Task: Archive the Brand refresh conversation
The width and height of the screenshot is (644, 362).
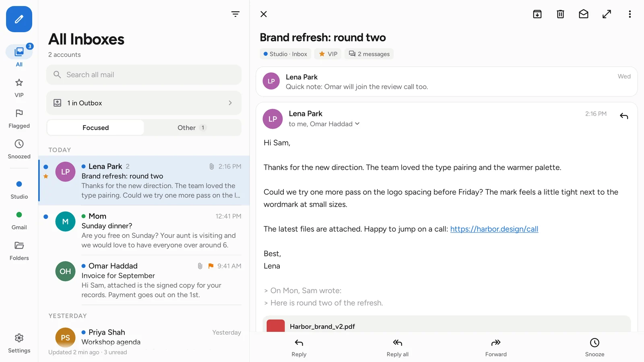Action: 537,14
